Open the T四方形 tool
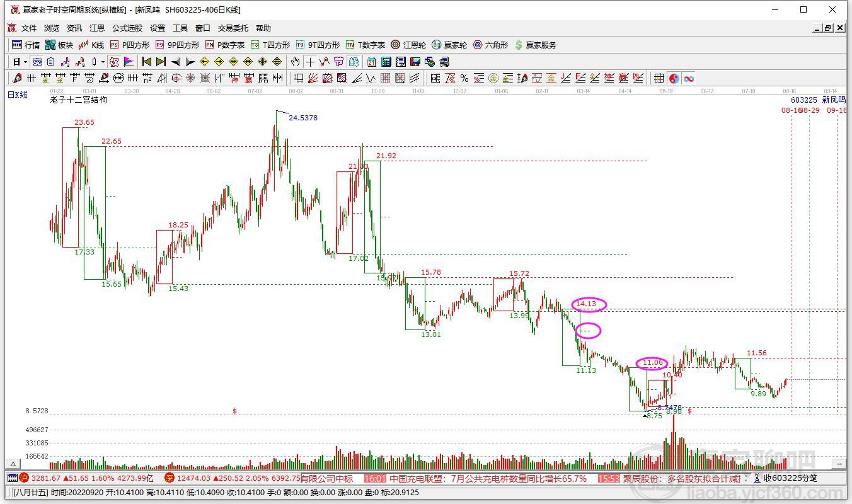 pyautogui.click(x=270, y=45)
